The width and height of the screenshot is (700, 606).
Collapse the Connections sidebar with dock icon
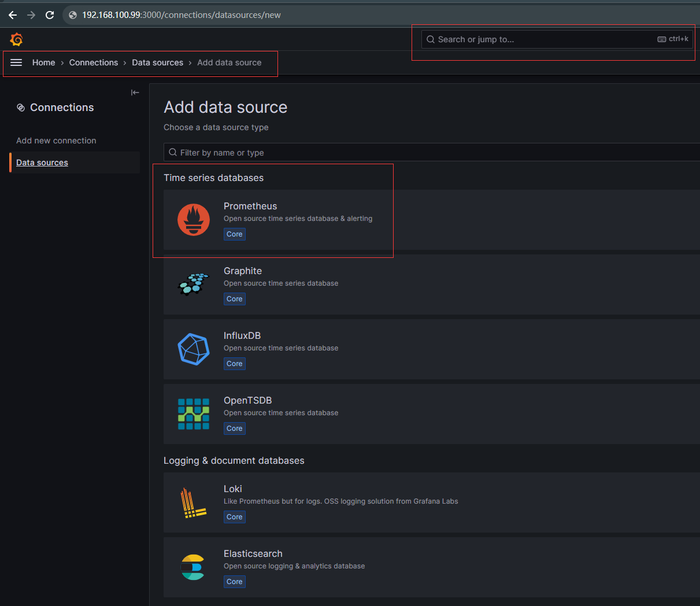pyautogui.click(x=135, y=93)
